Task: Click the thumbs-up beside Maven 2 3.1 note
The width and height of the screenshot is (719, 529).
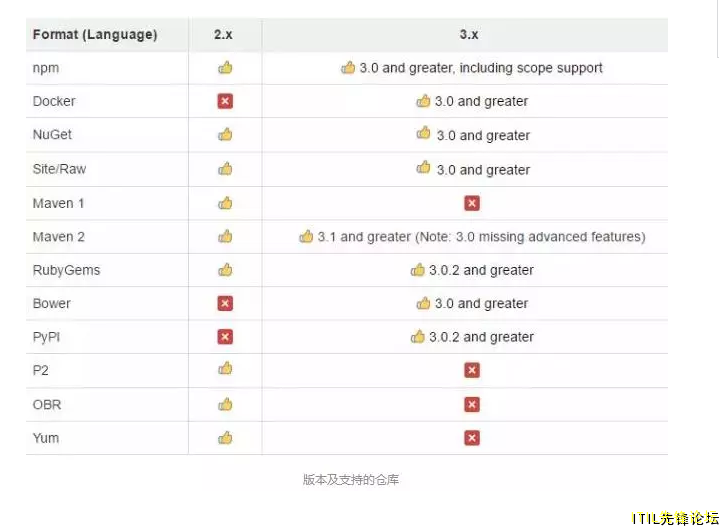Action: 306,236
